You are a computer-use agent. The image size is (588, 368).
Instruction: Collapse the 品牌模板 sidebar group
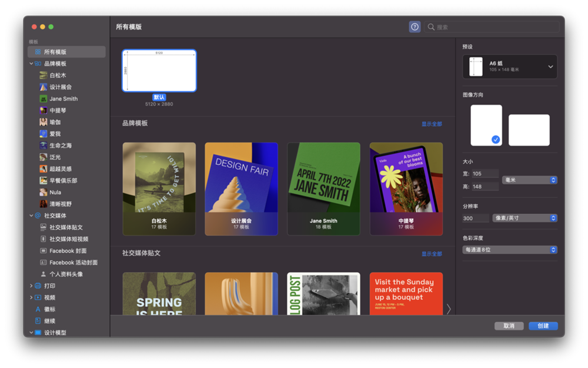31,64
